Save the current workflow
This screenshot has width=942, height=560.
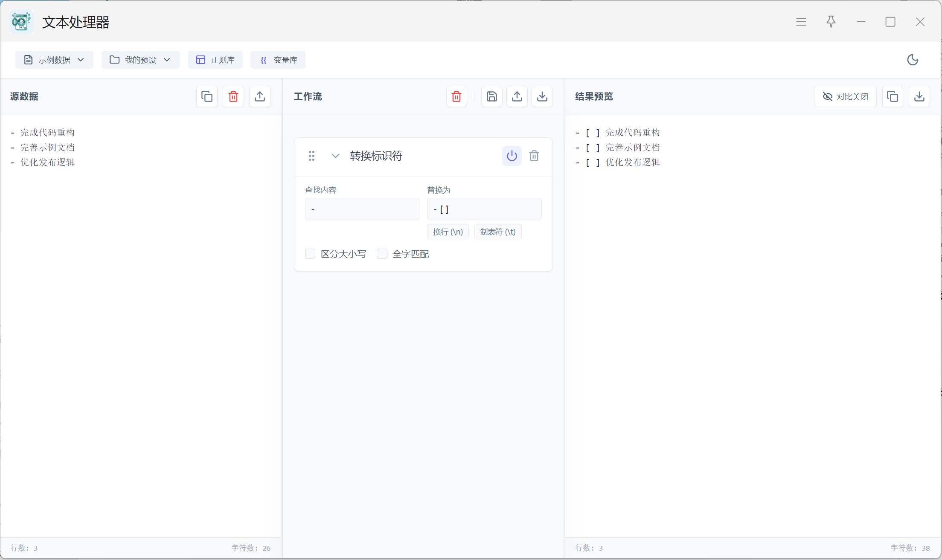pyautogui.click(x=491, y=97)
